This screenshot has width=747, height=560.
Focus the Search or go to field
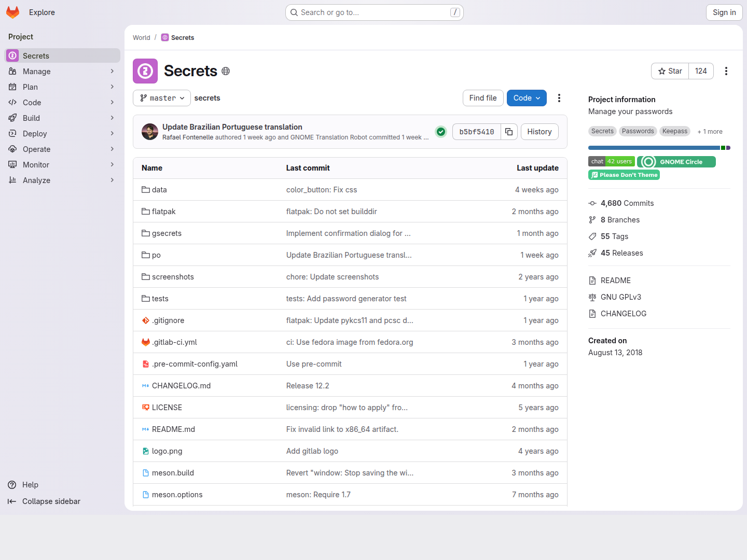[375, 12]
